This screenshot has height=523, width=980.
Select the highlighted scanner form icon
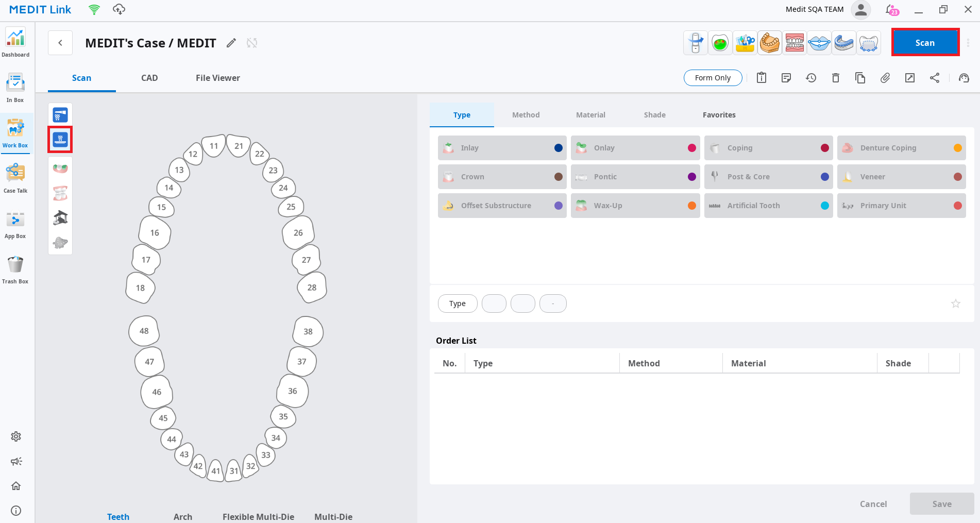pos(60,140)
